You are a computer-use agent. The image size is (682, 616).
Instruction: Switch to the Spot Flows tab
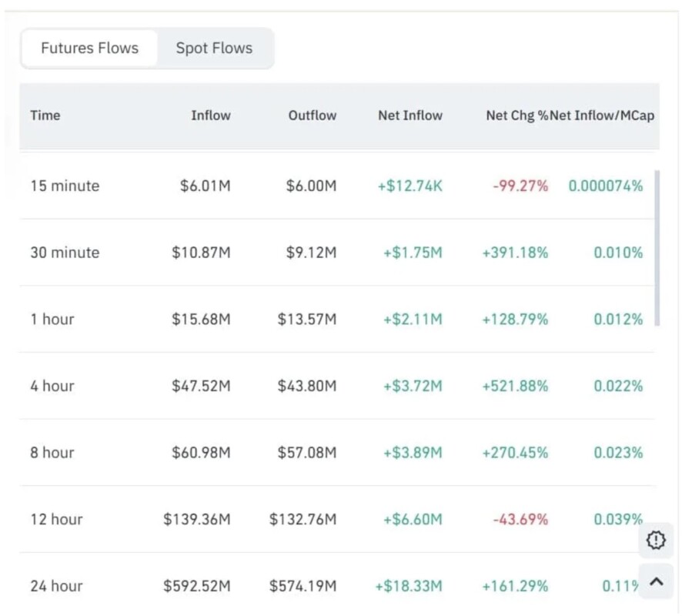click(x=214, y=49)
